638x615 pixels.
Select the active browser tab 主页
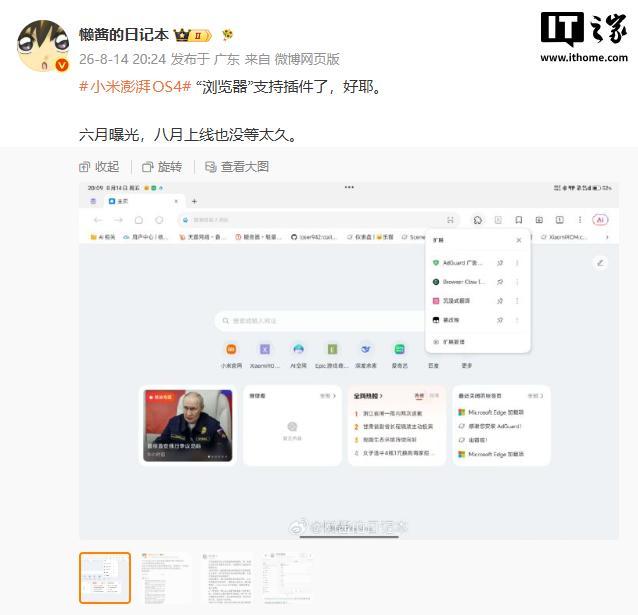click(x=144, y=201)
